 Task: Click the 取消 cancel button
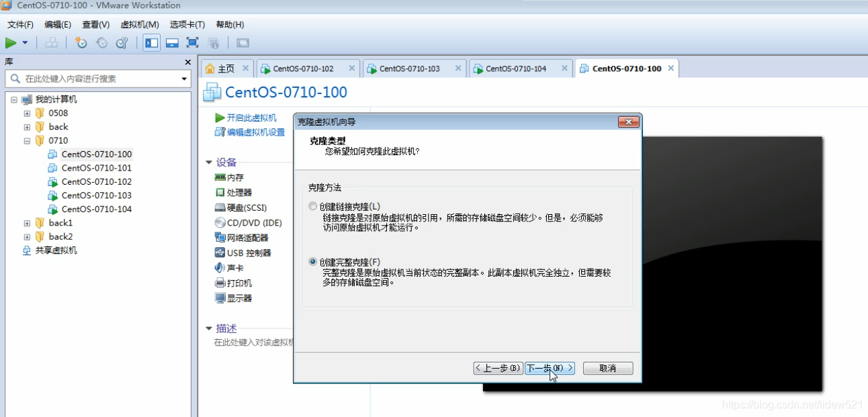click(x=608, y=368)
